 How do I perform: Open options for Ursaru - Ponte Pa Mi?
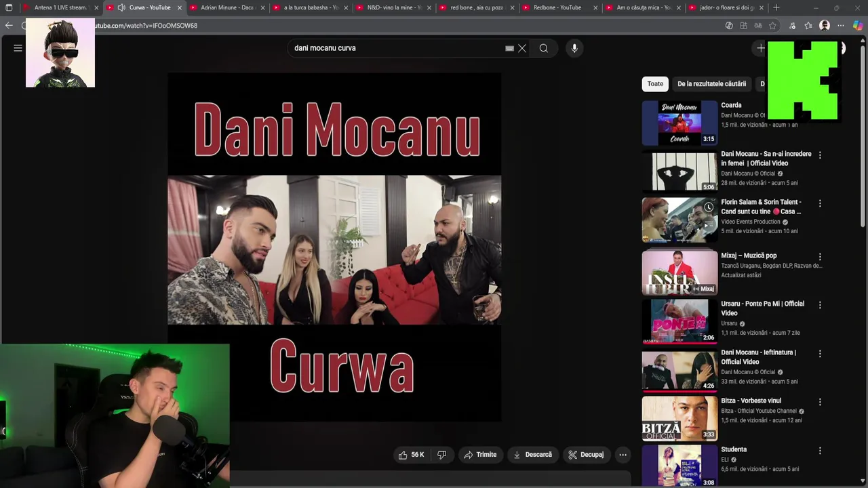coord(820,305)
